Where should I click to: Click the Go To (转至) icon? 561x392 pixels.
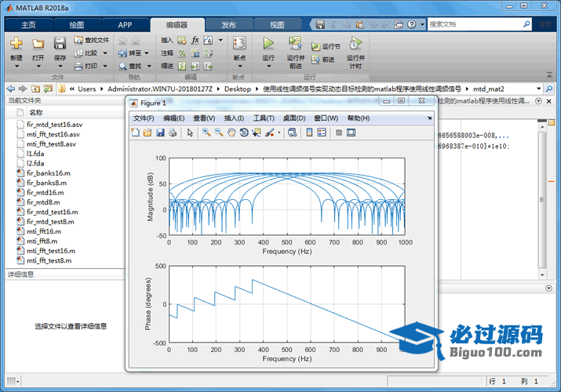[122, 53]
